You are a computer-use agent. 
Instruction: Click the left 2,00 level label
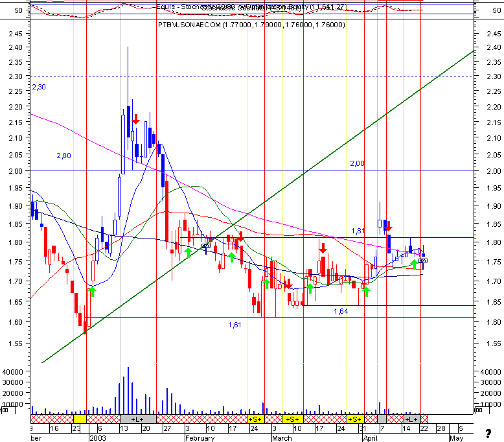coord(63,156)
